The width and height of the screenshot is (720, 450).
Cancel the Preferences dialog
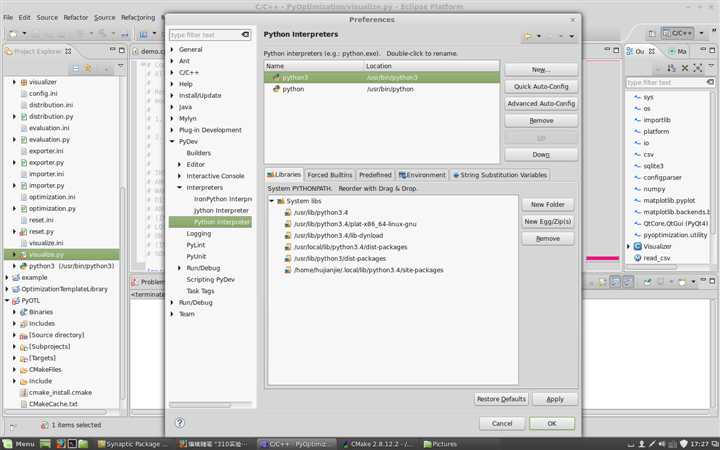(502, 423)
